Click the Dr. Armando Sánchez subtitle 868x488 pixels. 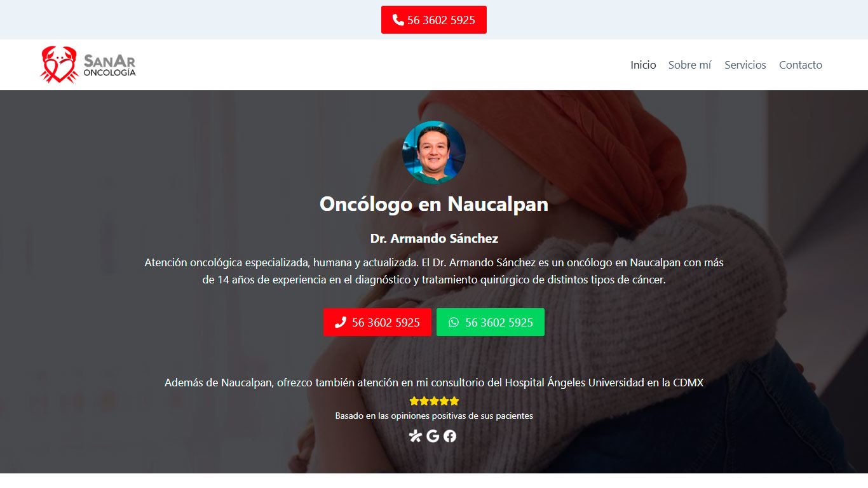pyautogui.click(x=434, y=238)
